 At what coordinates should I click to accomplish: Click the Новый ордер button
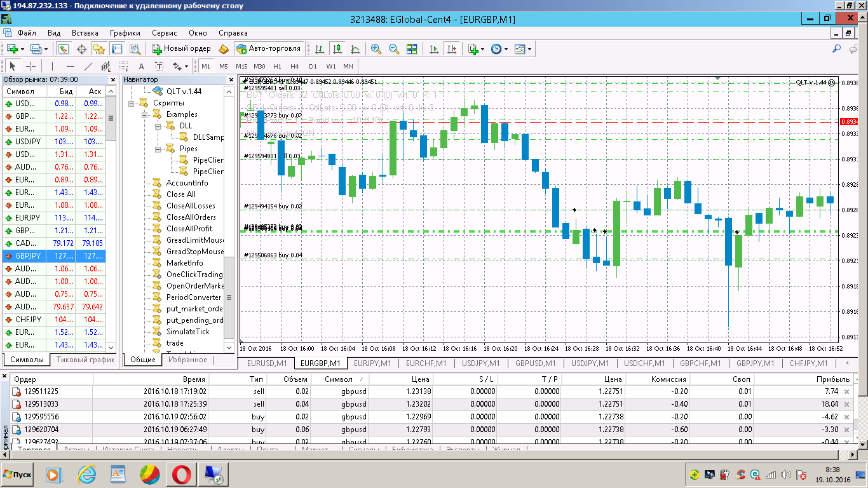click(x=181, y=49)
